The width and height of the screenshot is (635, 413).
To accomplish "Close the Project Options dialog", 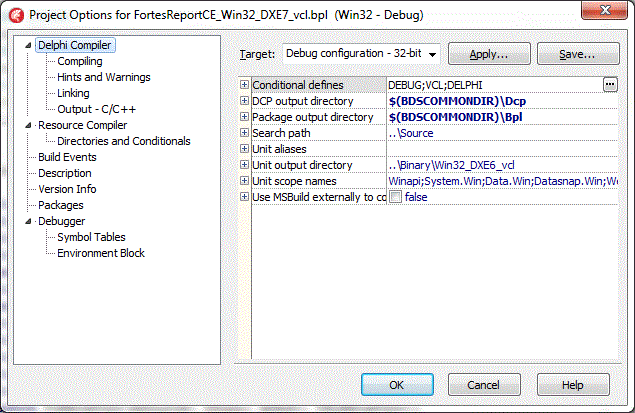I will (605, 10).
